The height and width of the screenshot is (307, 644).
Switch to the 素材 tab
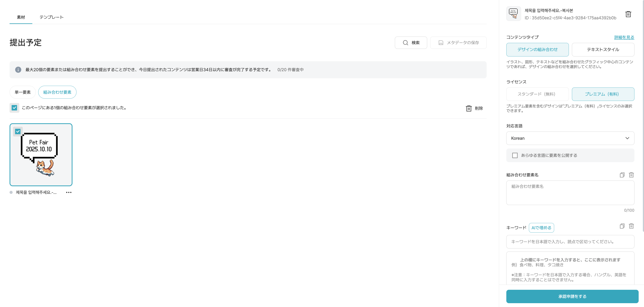[21, 17]
